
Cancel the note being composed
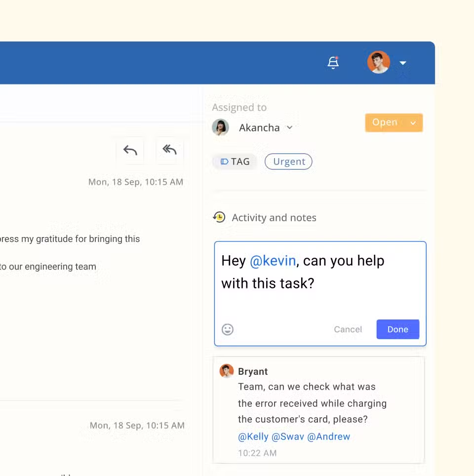[348, 329]
